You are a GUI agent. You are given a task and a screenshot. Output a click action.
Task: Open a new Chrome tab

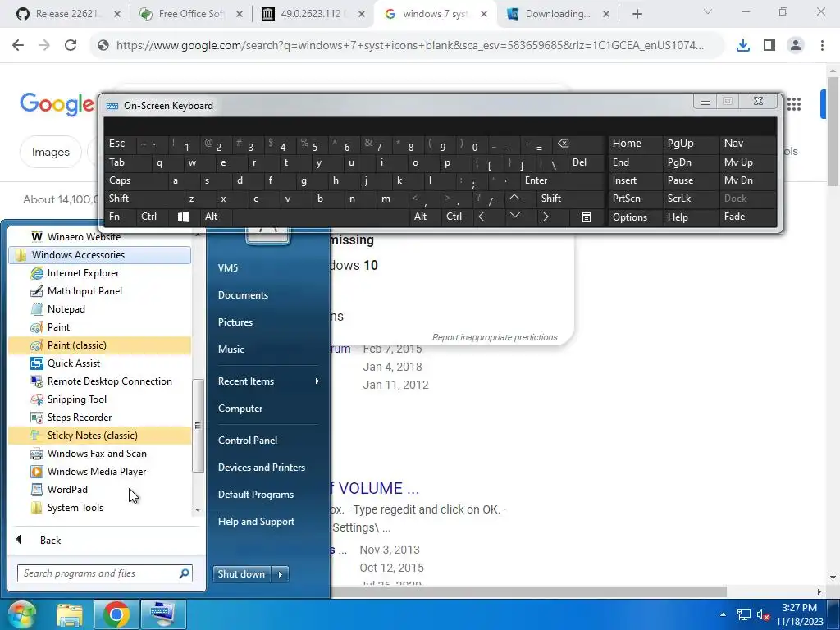[637, 14]
